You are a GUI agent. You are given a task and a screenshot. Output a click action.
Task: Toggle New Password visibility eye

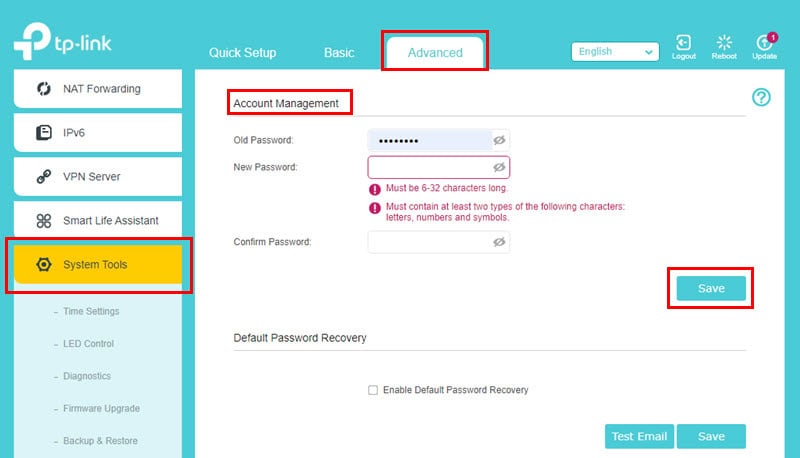point(499,167)
